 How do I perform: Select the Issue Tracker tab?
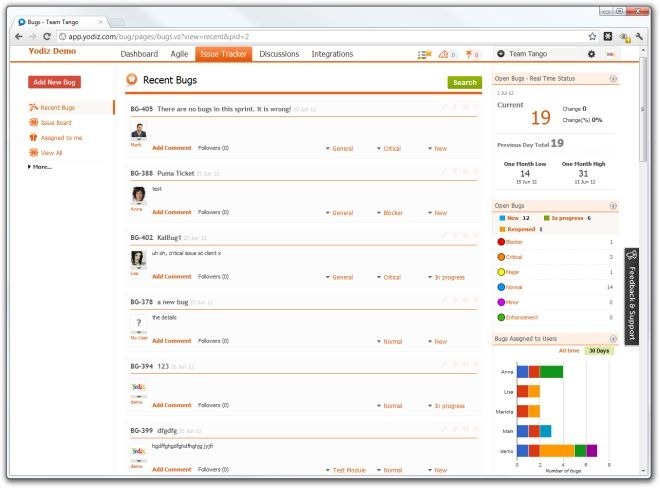pos(224,54)
